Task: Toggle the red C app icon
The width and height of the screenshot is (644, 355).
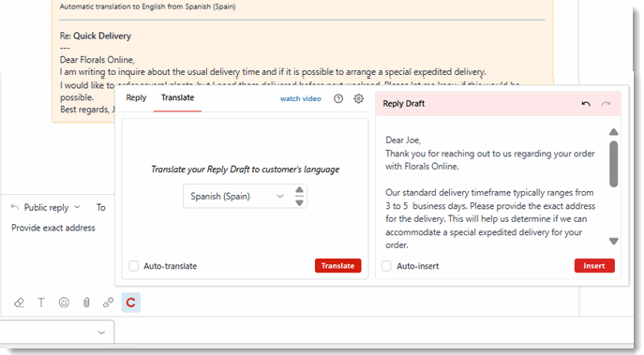Action: point(131,303)
